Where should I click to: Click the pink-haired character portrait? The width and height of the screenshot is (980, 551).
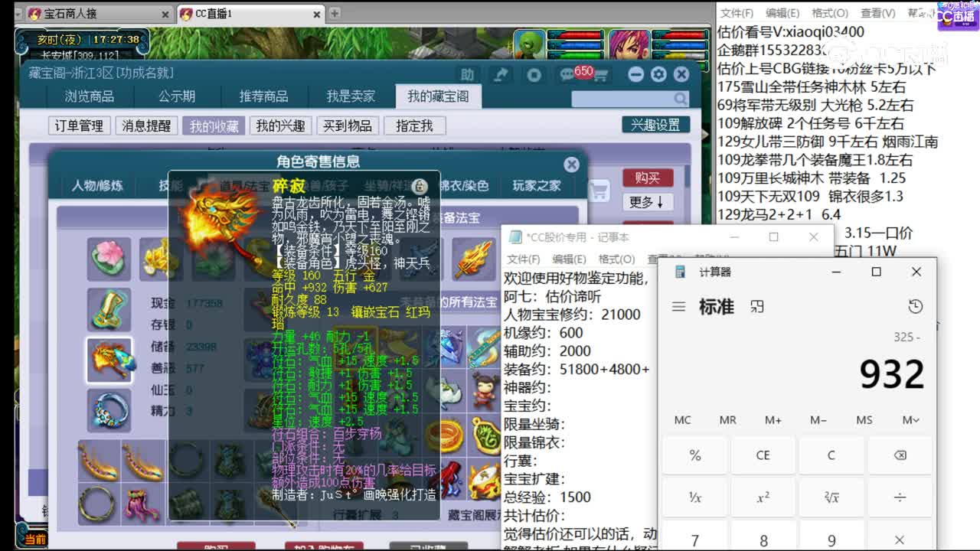click(x=629, y=44)
